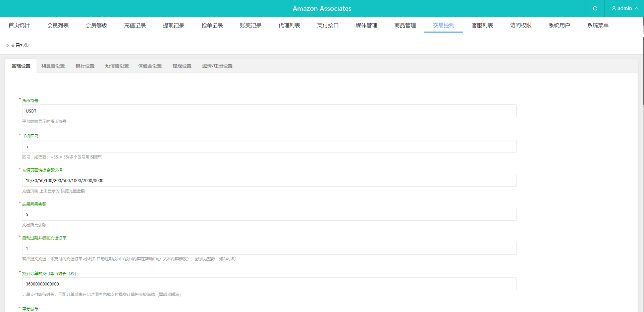Viewport: 644px width, 312px height.
Task: Click the 手机区号 input field
Action: [x=268, y=146]
